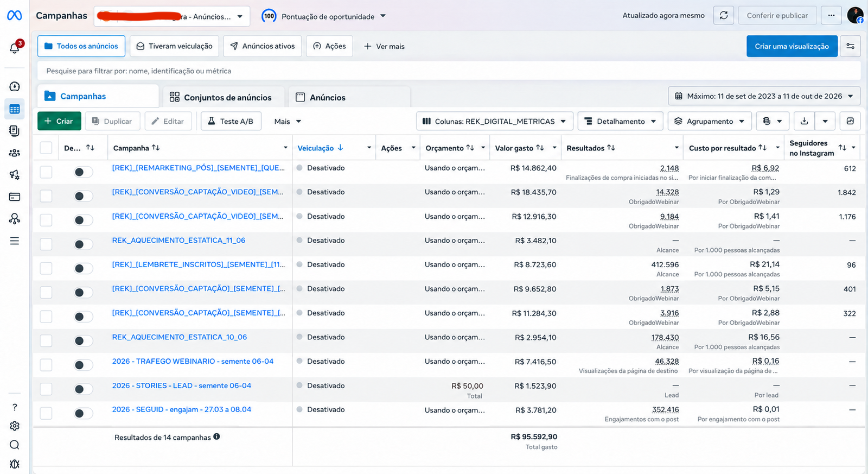Focus the campaign search filter field
The width and height of the screenshot is (868, 474).
(449, 71)
